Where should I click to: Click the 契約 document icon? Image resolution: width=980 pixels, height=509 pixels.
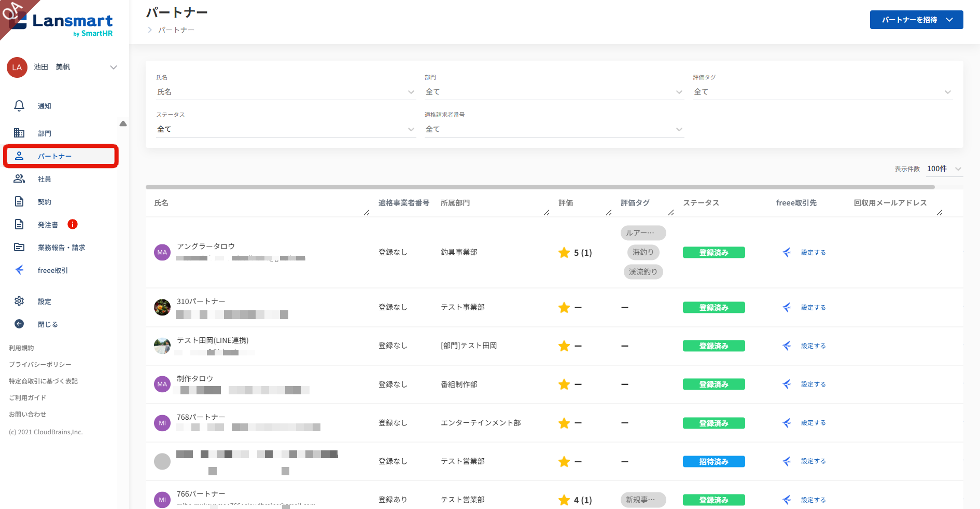(x=19, y=201)
